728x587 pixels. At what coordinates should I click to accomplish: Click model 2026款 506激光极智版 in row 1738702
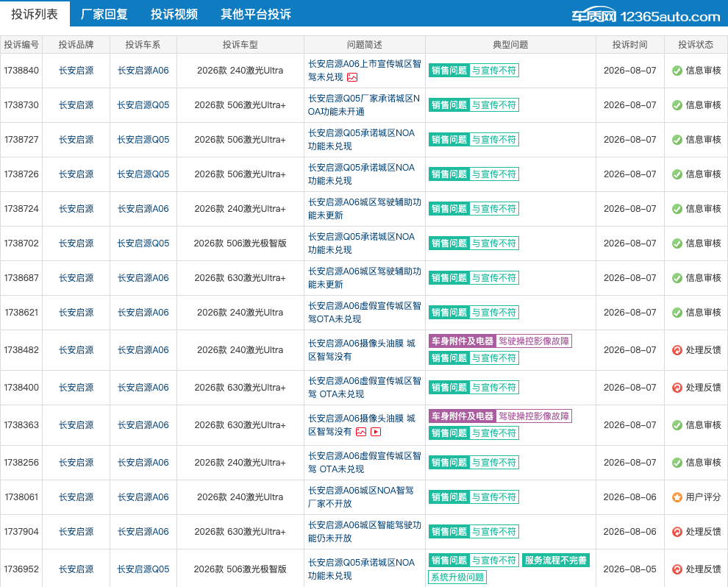tap(240, 243)
